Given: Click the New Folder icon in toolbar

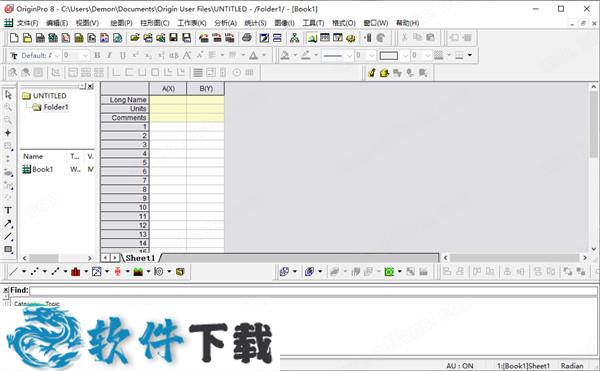Looking at the screenshot, I should [27, 38].
